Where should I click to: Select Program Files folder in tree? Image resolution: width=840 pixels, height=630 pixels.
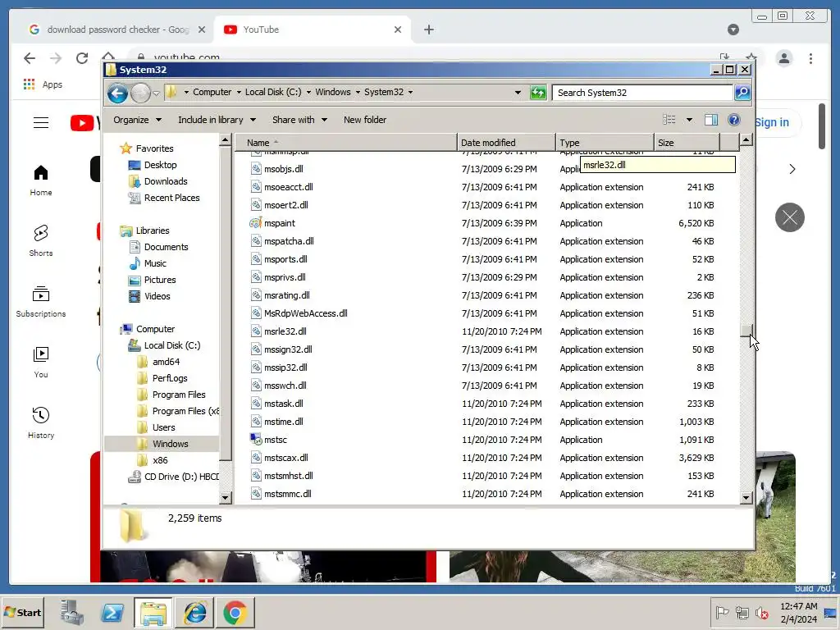(179, 395)
